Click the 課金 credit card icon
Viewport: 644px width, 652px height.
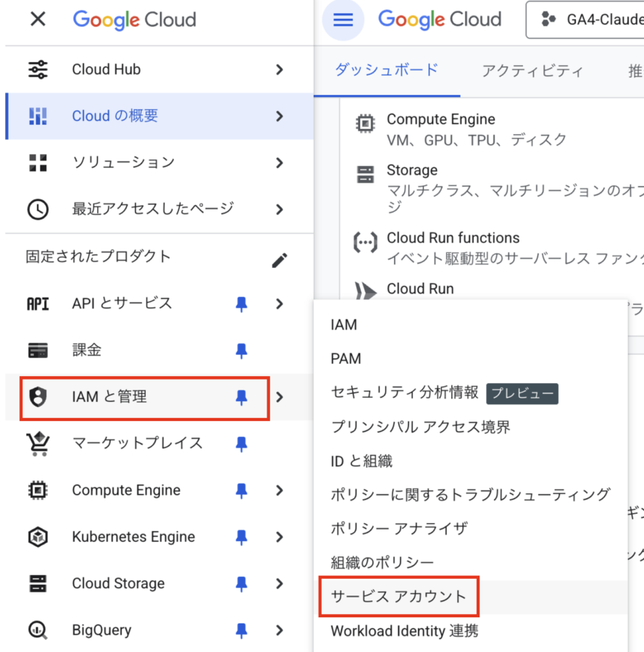(38, 351)
